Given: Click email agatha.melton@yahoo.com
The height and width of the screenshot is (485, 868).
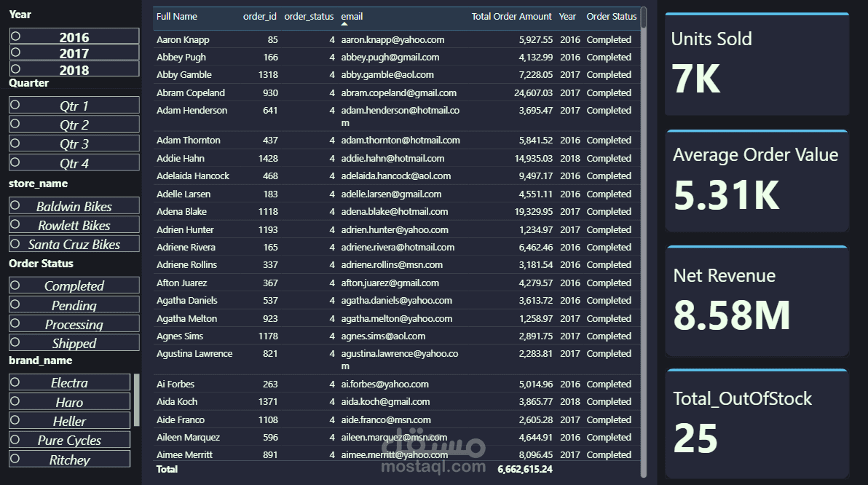Looking at the screenshot, I should 396,319.
